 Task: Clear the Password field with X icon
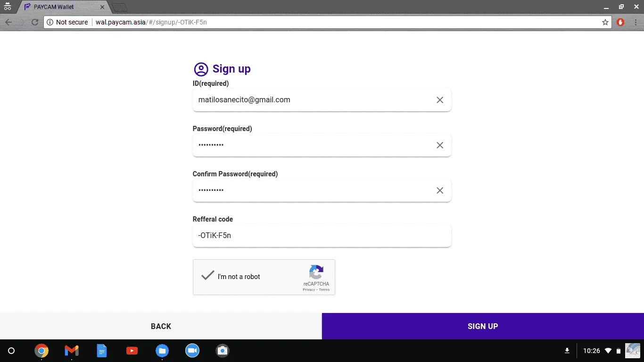click(440, 145)
